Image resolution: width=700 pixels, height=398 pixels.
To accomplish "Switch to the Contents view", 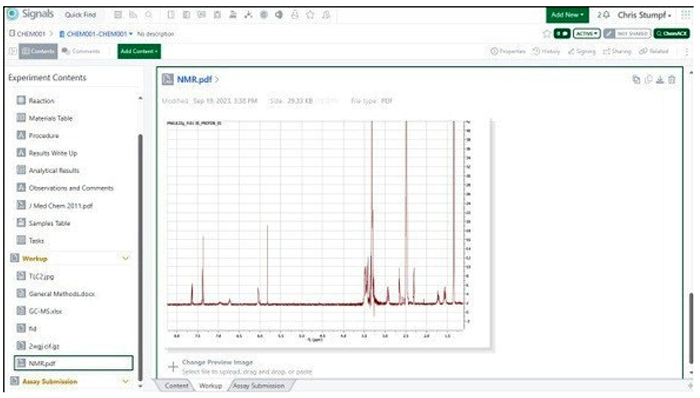I will [x=38, y=51].
